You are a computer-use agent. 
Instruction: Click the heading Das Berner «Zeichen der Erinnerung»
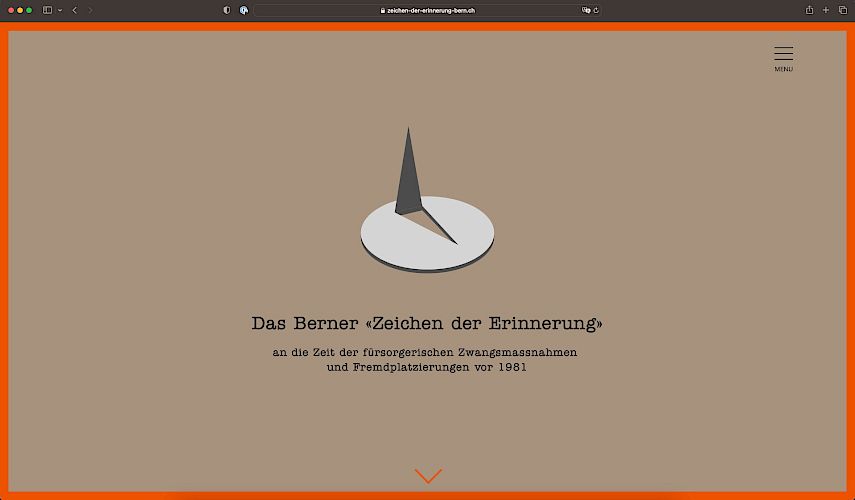427,324
